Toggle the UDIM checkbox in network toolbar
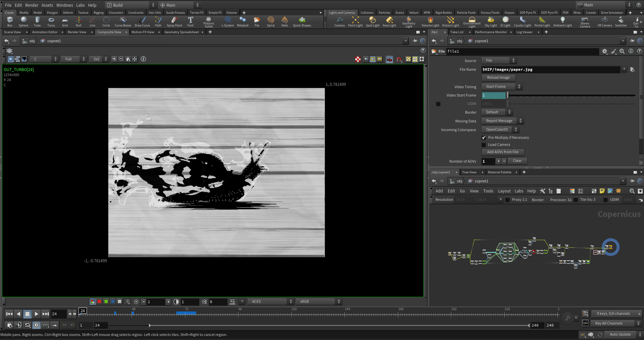 (605, 200)
